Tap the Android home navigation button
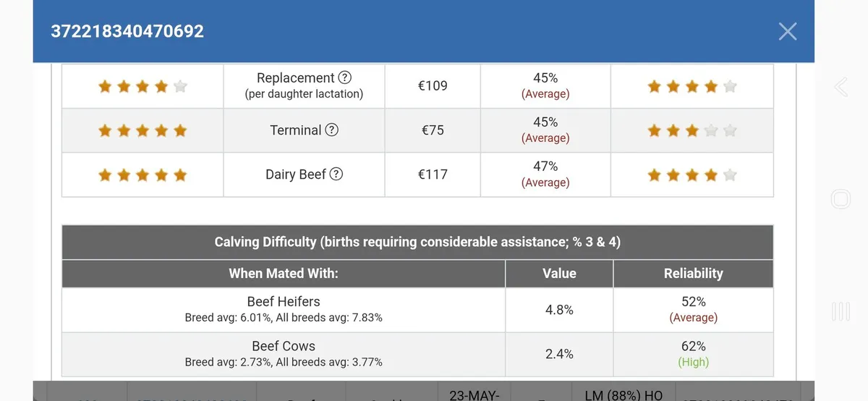The image size is (868, 401). (x=841, y=199)
